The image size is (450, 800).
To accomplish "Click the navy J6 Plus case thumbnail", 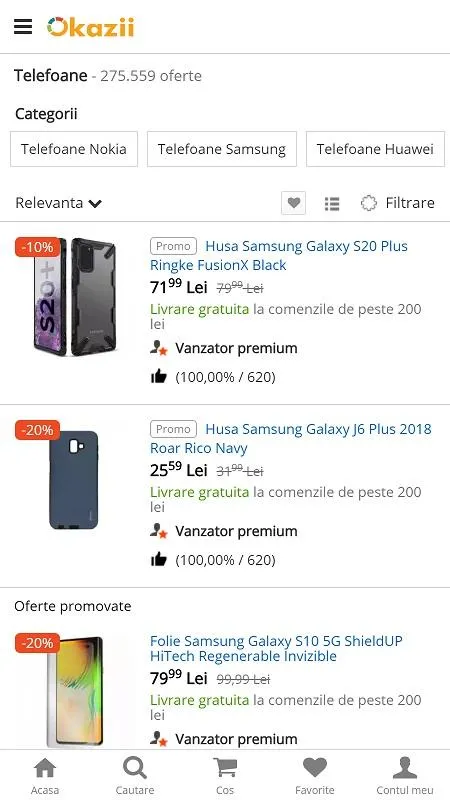I will [x=73, y=480].
